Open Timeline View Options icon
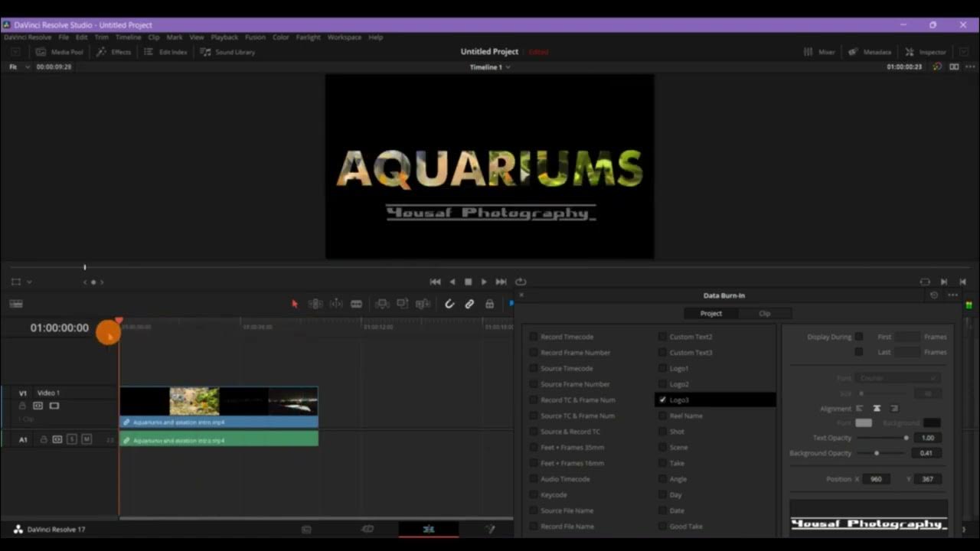Viewport: 980px width, 551px height. (15, 304)
